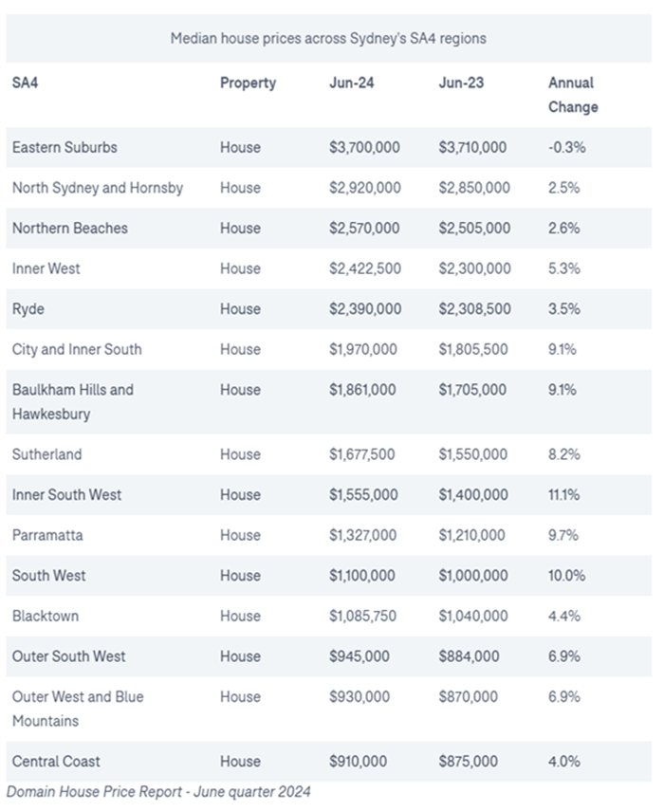This screenshot has width=664, height=812.
Task: Select the Jun-23 column header
Action: (x=461, y=83)
